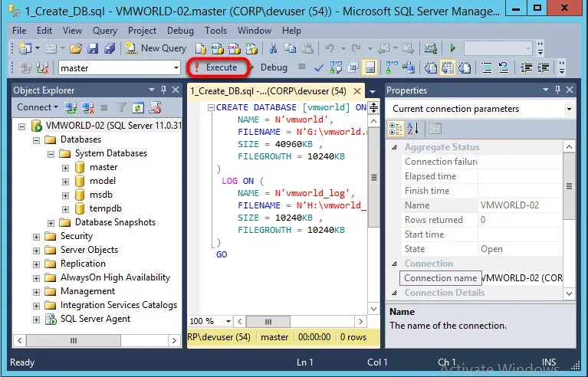Uncomment the selected lines
588x377 pixels.
click(x=504, y=68)
